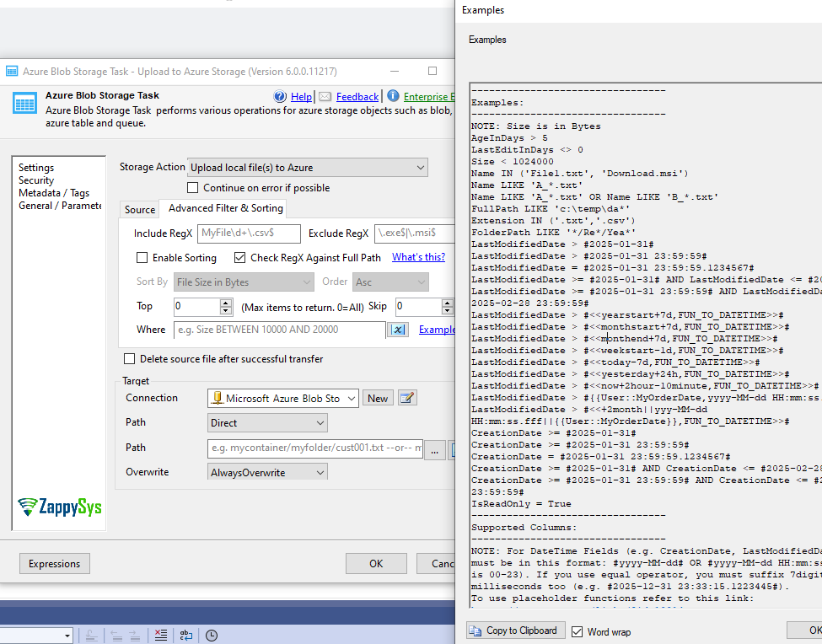Click the expression icon beside Where field
The width and height of the screenshot is (822, 644).
pos(400,330)
